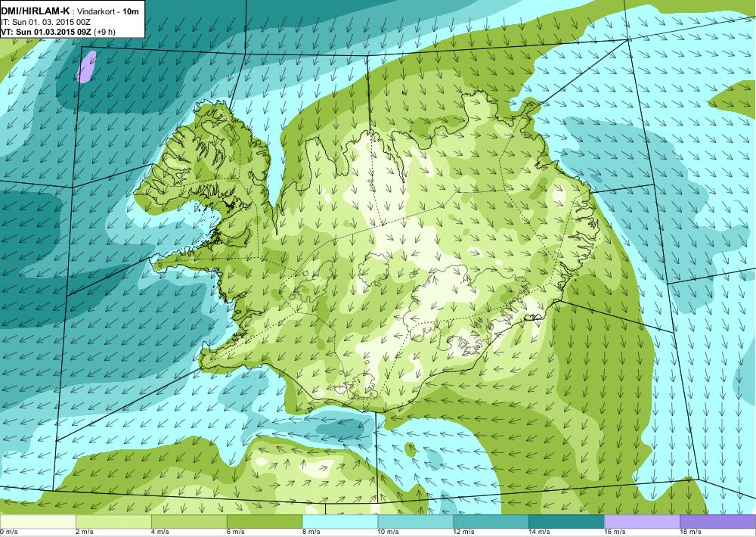Select the '14 m/s' legend label
This screenshot has height=537, width=756.
click(x=540, y=532)
